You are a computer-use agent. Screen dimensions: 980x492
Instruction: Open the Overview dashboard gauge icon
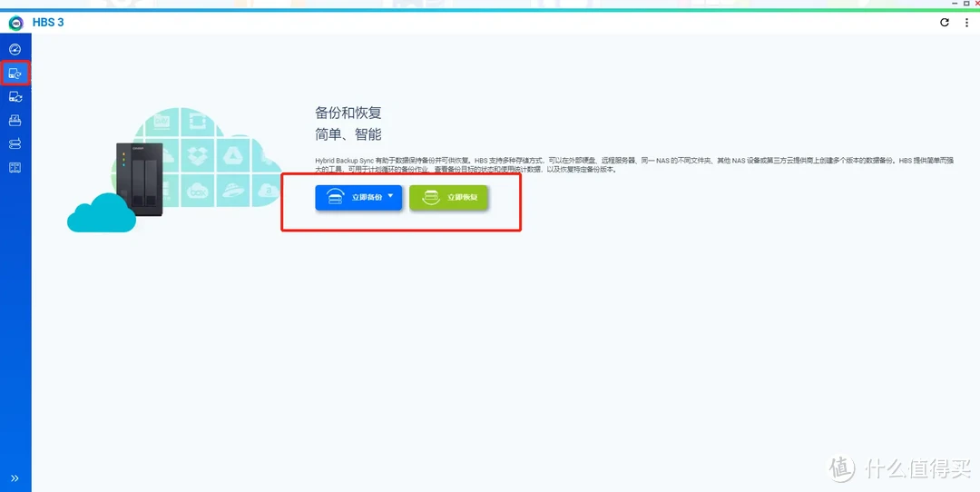(x=15, y=49)
